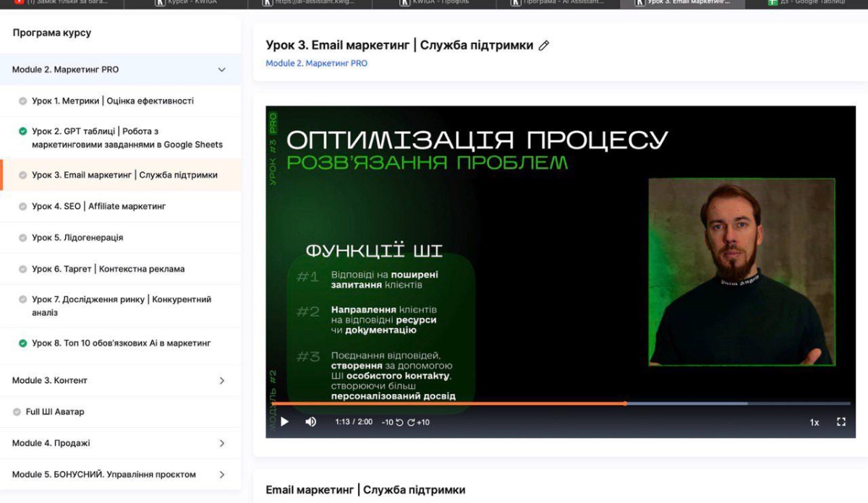
Task: Click grey status circle of Урок 1
Action: 23,101
